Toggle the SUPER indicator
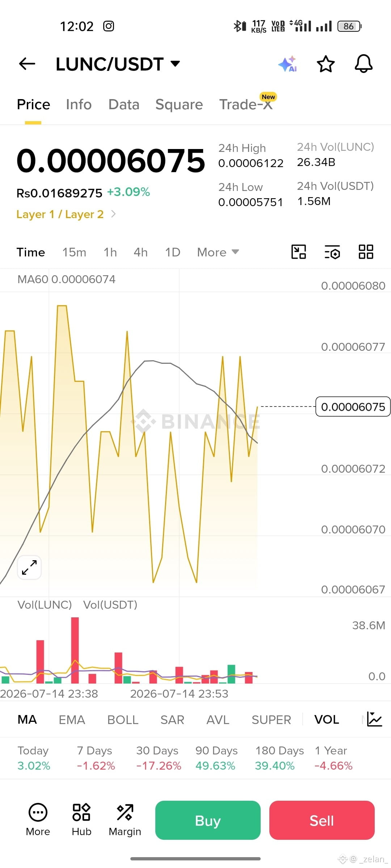Screen dimensions: 391x868 (271, 719)
